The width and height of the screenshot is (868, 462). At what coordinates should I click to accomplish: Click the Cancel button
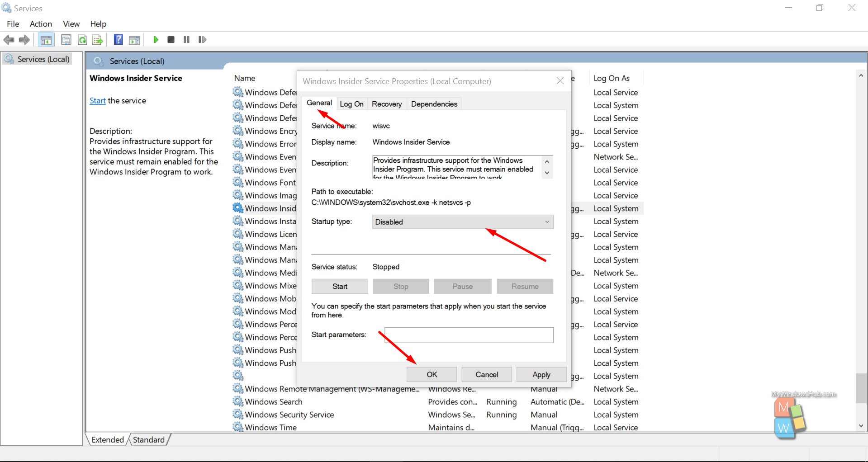487,375
